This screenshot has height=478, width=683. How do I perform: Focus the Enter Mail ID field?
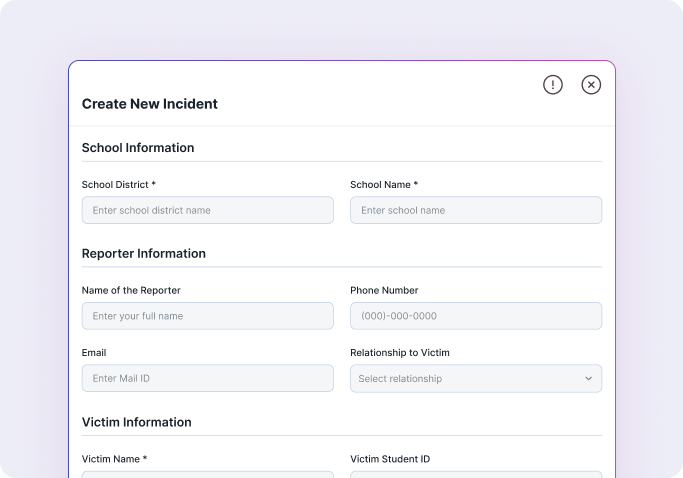(x=207, y=378)
